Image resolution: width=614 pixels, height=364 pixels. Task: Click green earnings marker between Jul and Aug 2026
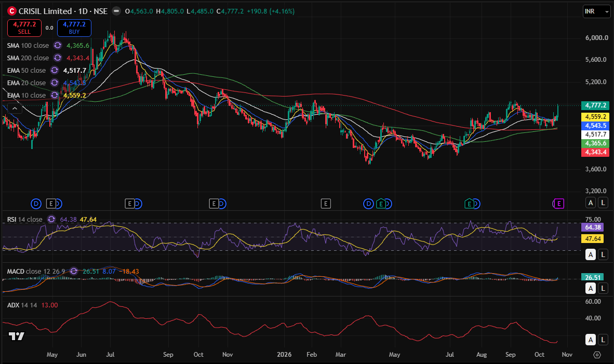click(469, 204)
